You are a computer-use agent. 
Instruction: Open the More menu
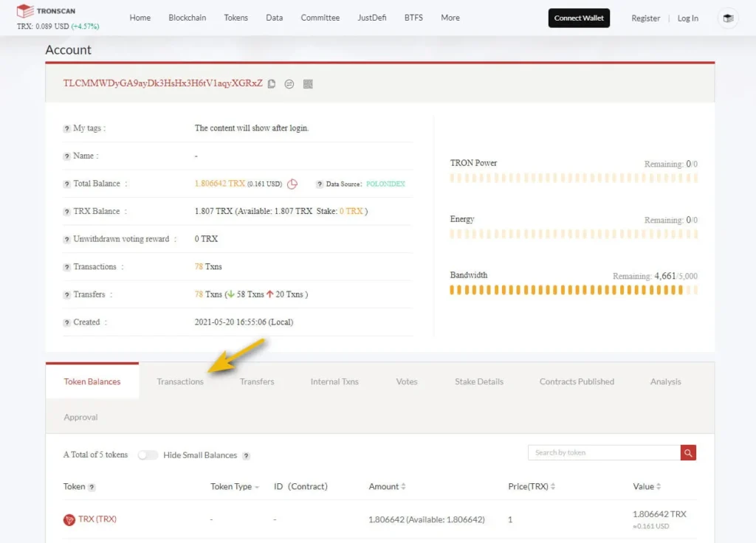click(x=450, y=18)
